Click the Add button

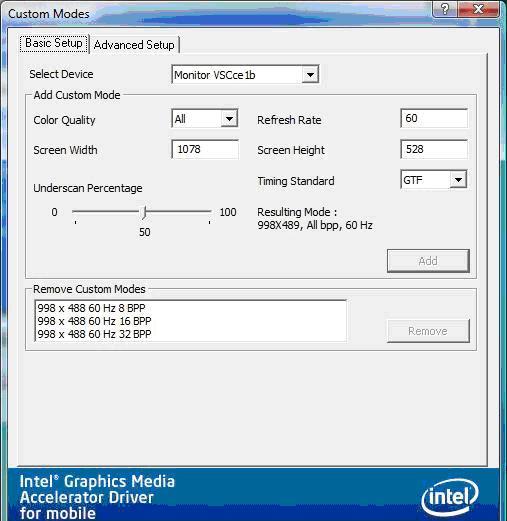pos(428,261)
